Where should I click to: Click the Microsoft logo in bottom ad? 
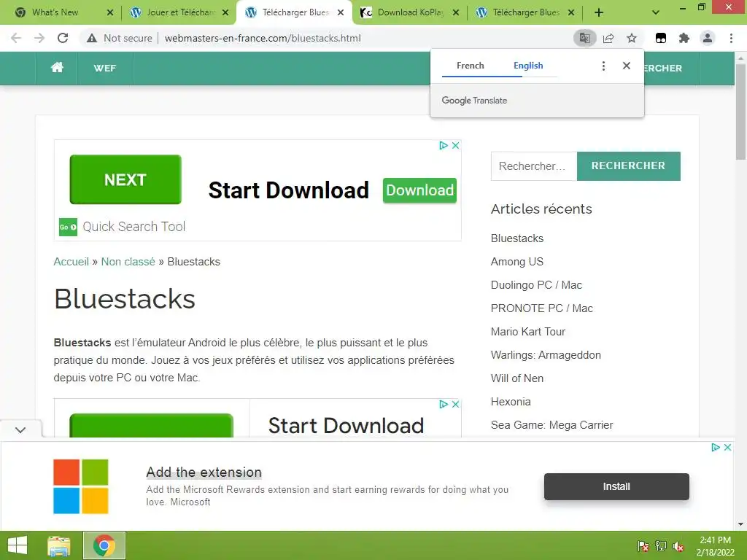pos(80,486)
